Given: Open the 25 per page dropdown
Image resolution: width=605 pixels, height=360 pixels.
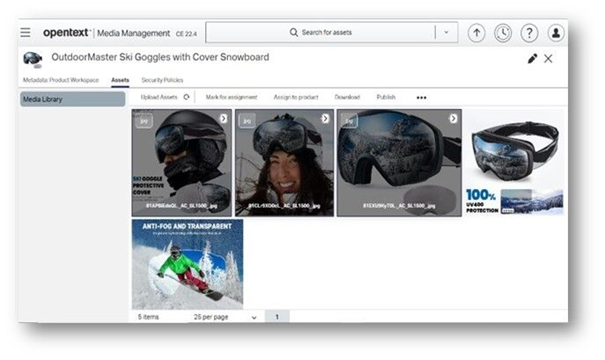Looking at the screenshot, I should [225, 317].
